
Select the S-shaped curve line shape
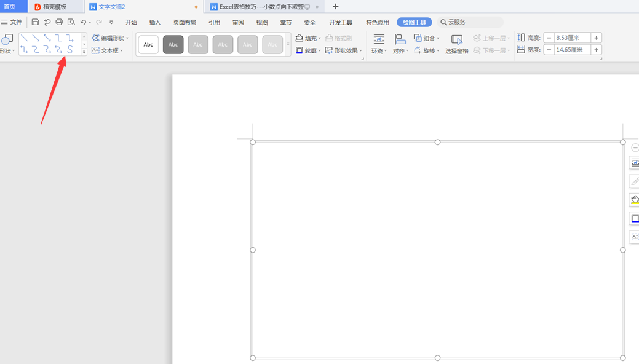pos(70,50)
